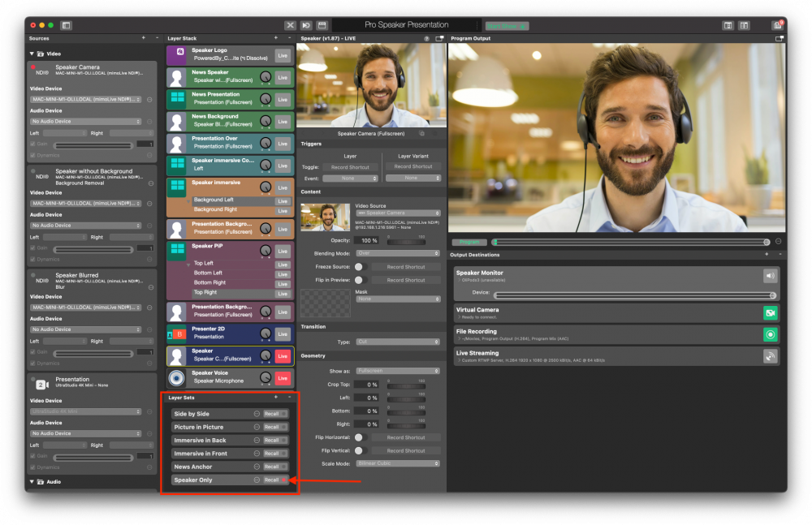Remove the selected layer with the minus icon
The height and width of the screenshot is (525, 812).
(289, 38)
